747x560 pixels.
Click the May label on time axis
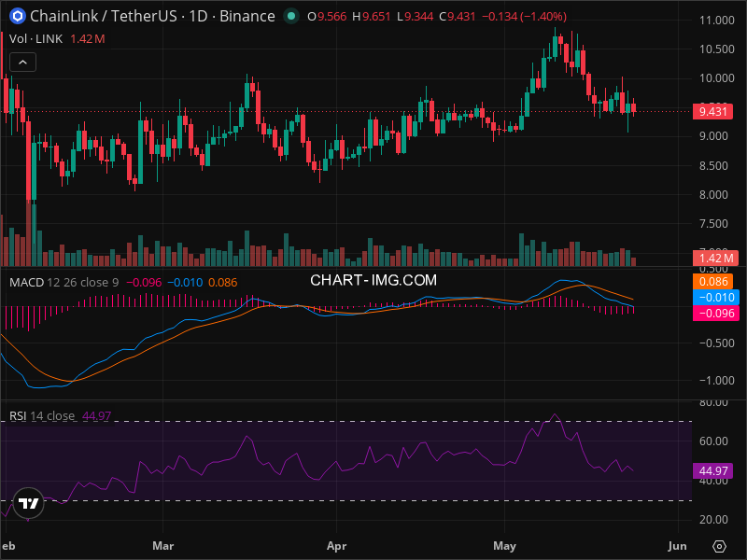click(504, 546)
